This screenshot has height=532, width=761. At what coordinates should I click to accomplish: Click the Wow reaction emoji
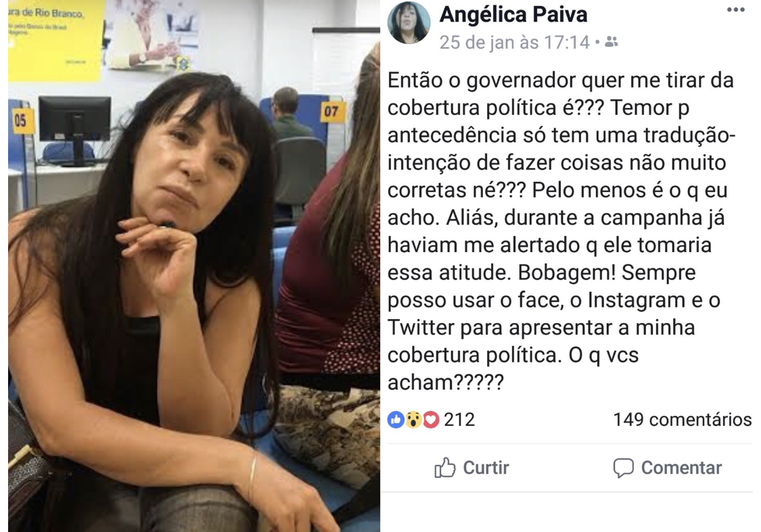(x=413, y=420)
